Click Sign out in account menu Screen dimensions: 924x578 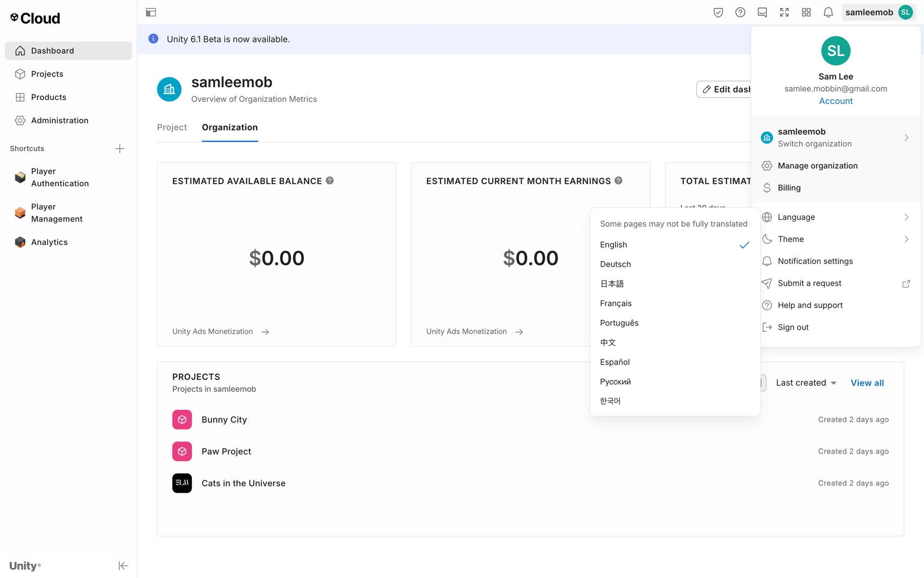[x=793, y=328]
